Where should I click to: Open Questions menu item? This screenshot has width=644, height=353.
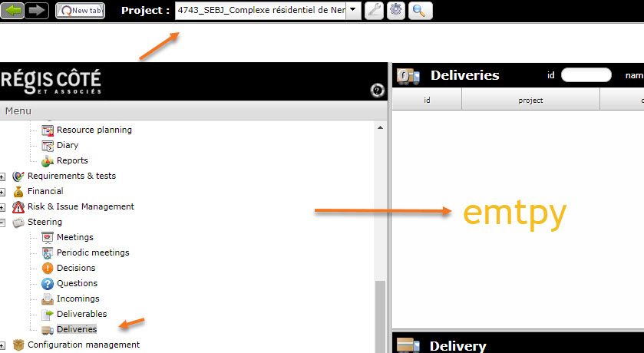[77, 283]
